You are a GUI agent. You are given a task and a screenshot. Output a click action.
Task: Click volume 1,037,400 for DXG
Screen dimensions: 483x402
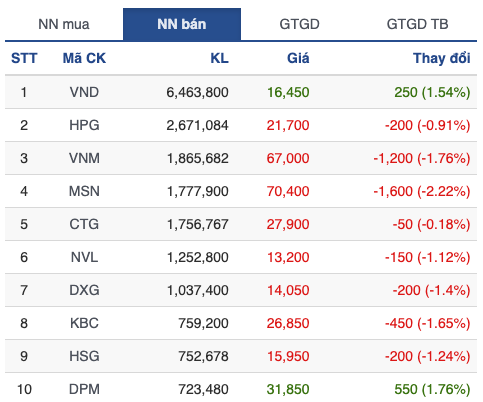coord(198,290)
